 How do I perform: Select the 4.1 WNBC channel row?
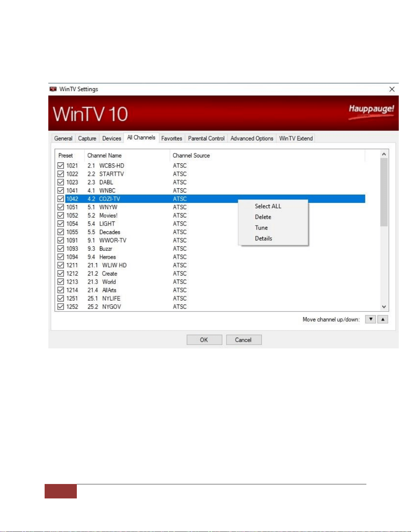(x=210, y=190)
